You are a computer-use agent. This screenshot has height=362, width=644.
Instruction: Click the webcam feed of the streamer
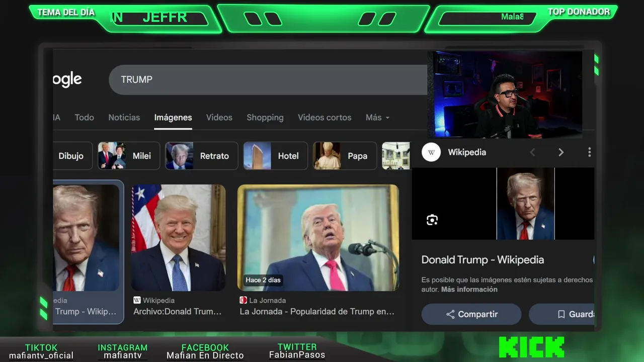pos(505,94)
